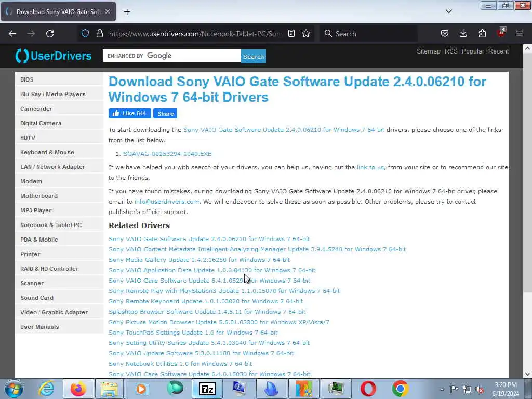The height and width of the screenshot is (399, 532).
Task: Launch Opera browser from taskbar
Action: (x=368, y=389)
